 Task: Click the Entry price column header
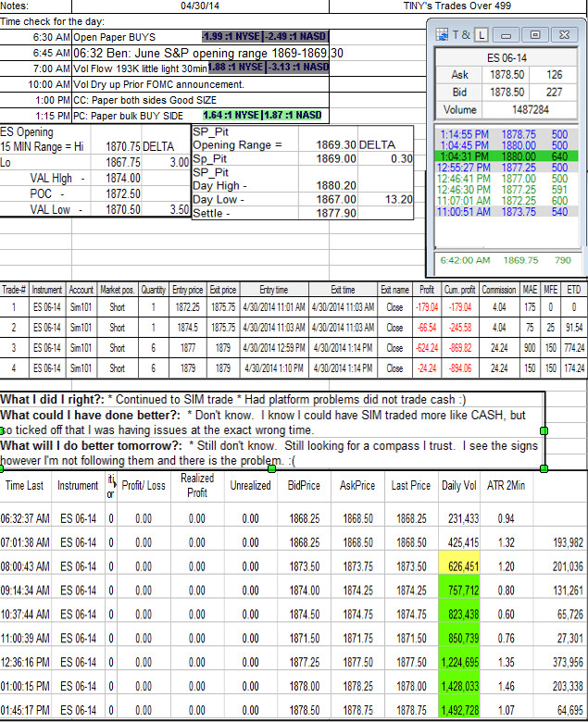click(187, 290)
